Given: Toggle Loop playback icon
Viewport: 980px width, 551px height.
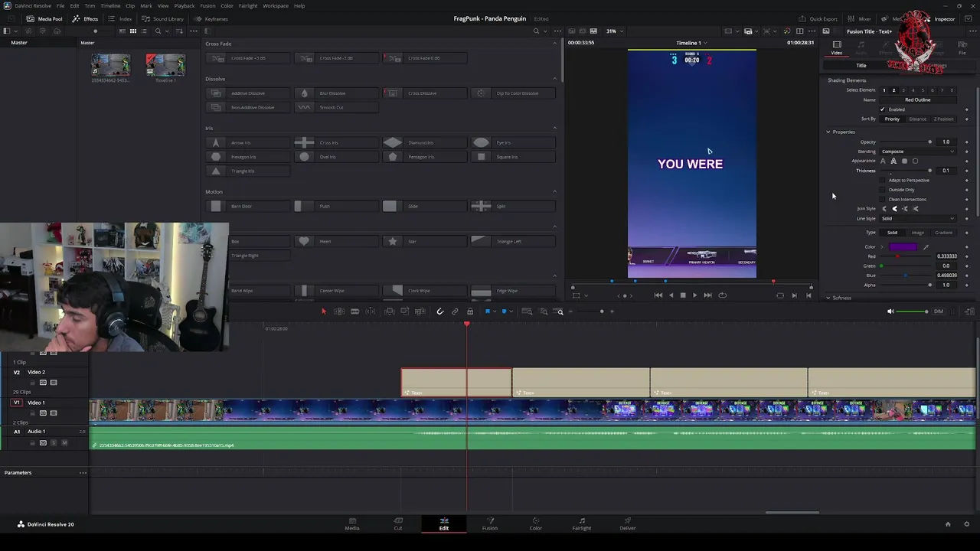Looking at the screenshot, I should pyautogui.click(x=722, y=295).
